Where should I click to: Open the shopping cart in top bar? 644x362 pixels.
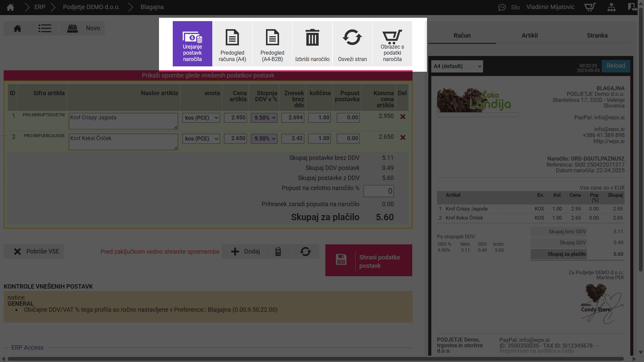pyautogui.click(x=590, y=7)
